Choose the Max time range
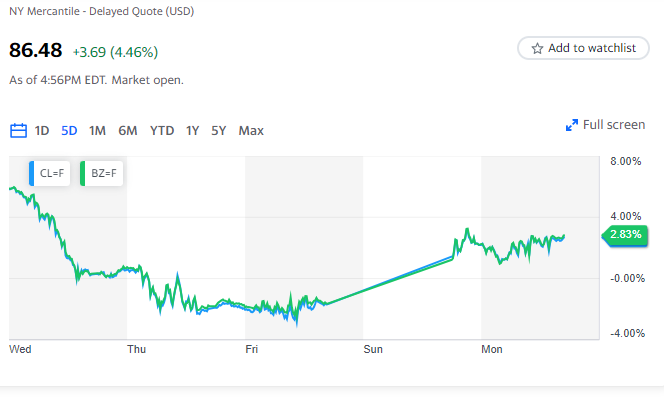The width and height of the screenshot is (664, 419). click(x=251, y=130)
